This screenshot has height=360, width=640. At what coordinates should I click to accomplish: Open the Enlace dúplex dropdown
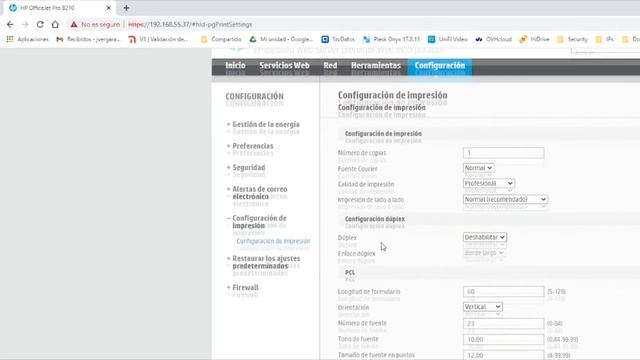pos(484,253)
